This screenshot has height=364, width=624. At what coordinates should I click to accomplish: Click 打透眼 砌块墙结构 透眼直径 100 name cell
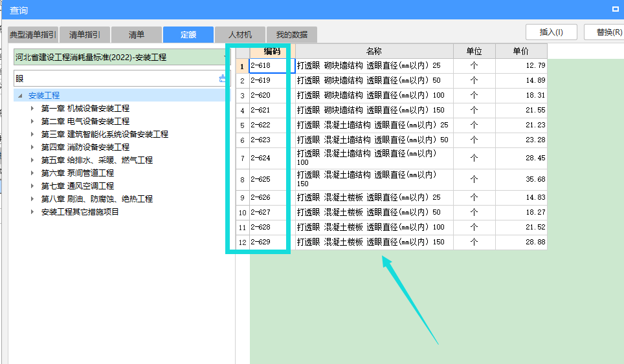pos(374,96)
